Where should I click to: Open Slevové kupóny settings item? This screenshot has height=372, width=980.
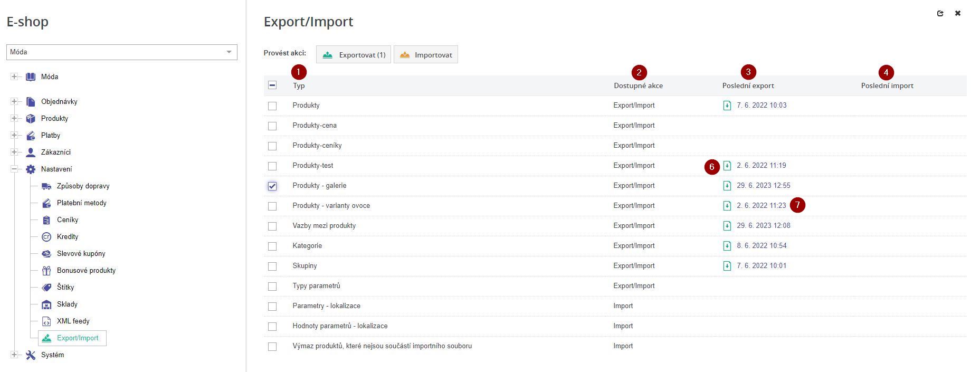point(81,254)
